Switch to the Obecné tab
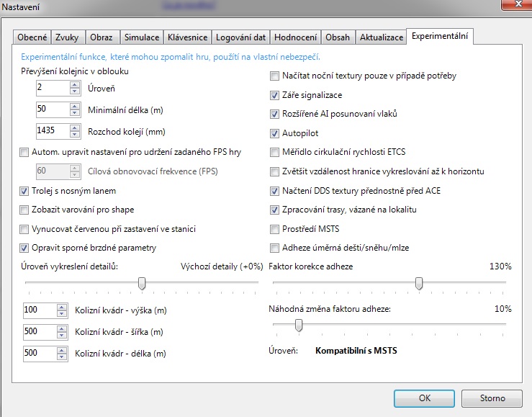 point(32,37)
